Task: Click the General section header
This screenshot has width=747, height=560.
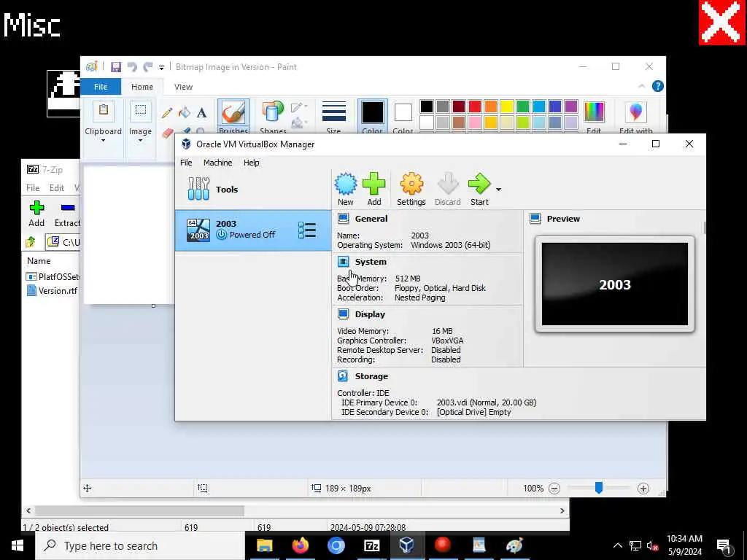Action: coord(371,219)
